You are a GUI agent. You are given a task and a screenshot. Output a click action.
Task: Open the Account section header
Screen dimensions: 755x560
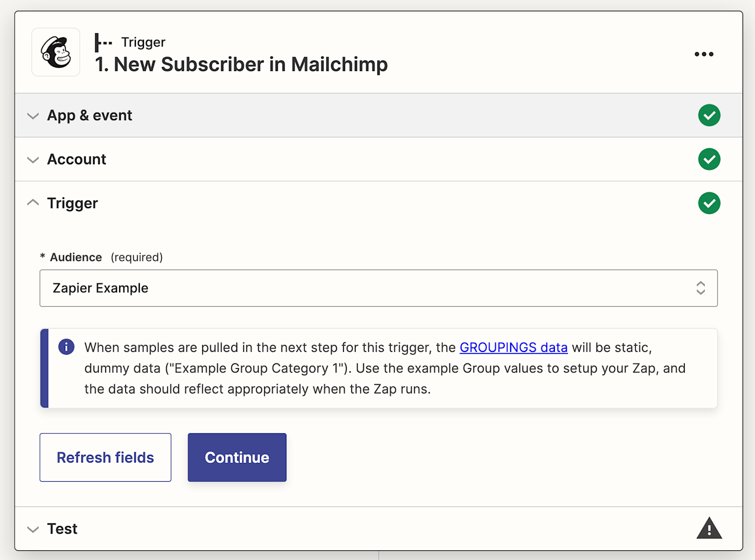click(x=77, y=160)
